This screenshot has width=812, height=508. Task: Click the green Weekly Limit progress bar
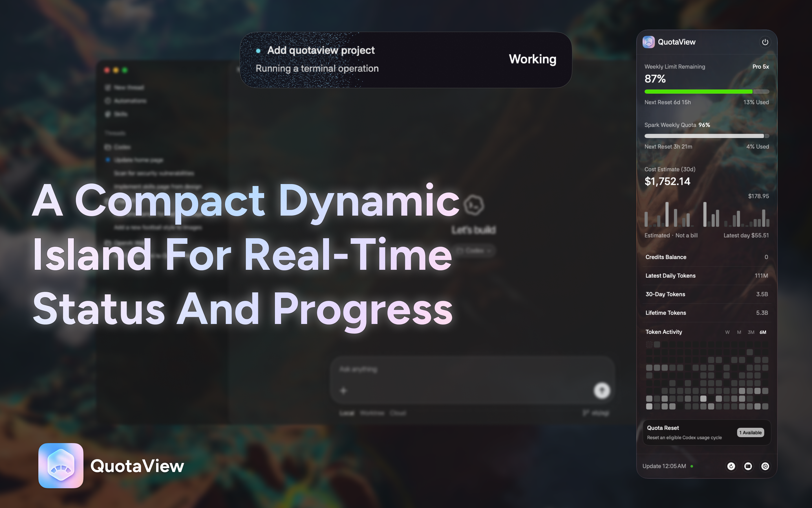[707, 91]
